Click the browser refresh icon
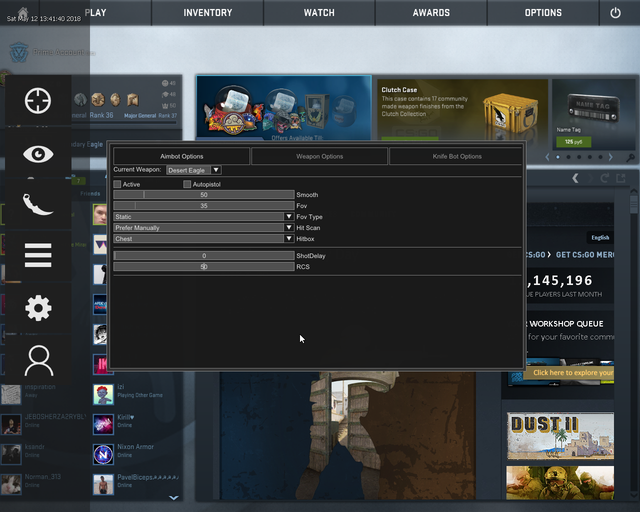Screen dimensions: 640x512 [605, 178]
